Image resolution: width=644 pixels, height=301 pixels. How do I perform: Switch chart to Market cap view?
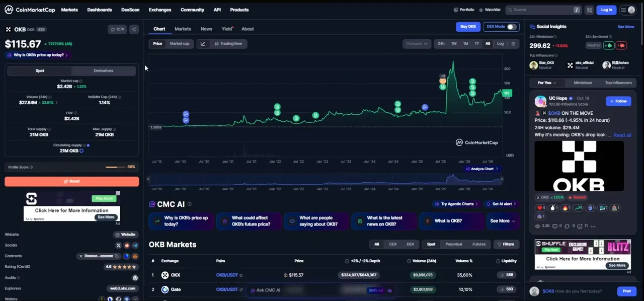point(180,44)
